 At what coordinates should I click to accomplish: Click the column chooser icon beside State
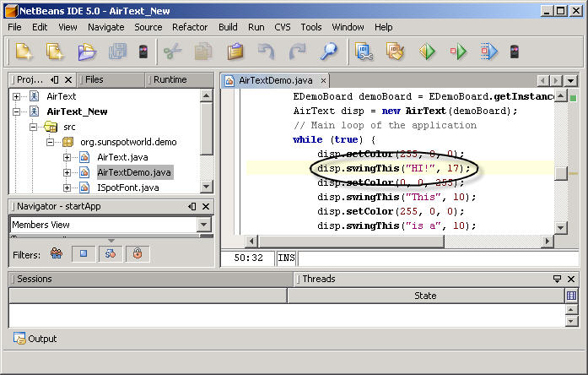(x=571, y=296)
